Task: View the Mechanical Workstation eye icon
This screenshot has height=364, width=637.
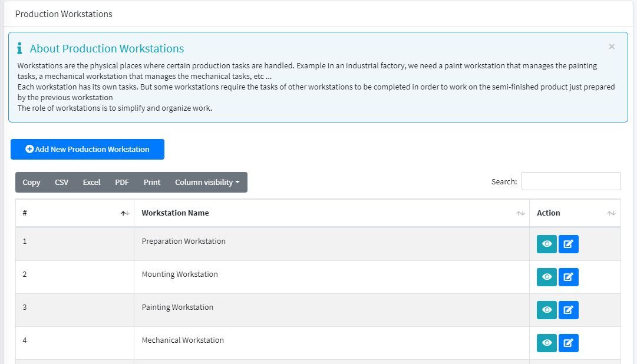Action: pos(546,343)
